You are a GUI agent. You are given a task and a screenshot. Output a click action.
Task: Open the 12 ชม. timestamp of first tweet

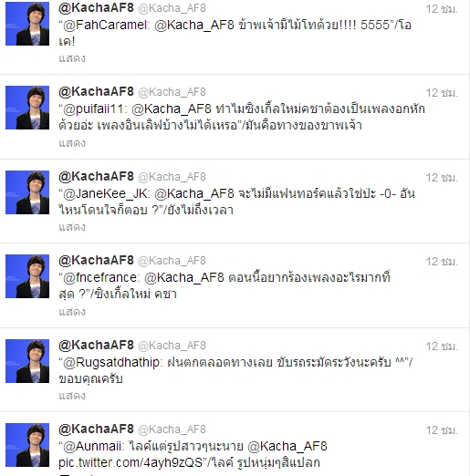click(x=442, y=9)
